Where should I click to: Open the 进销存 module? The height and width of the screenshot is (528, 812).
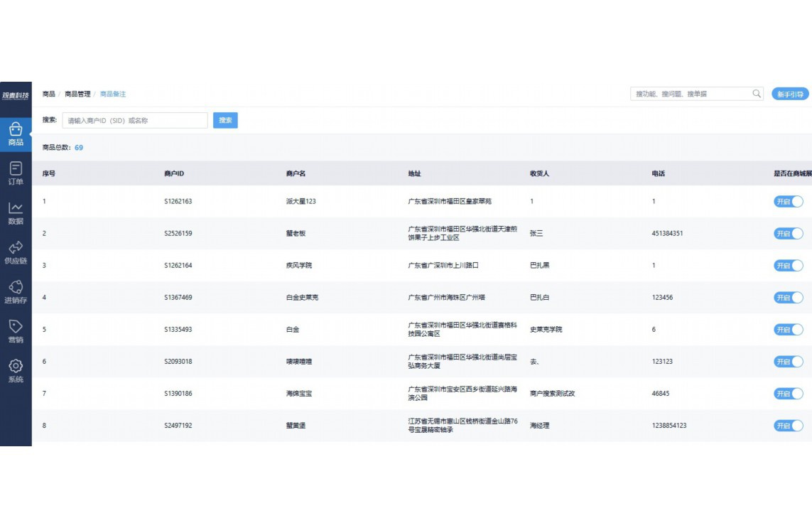tap(16, 292)
